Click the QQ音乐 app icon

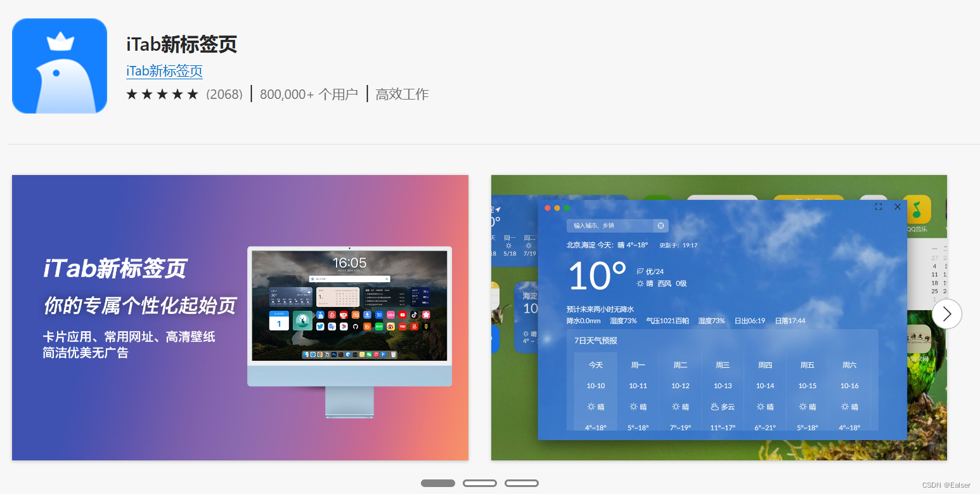(917, 209)
